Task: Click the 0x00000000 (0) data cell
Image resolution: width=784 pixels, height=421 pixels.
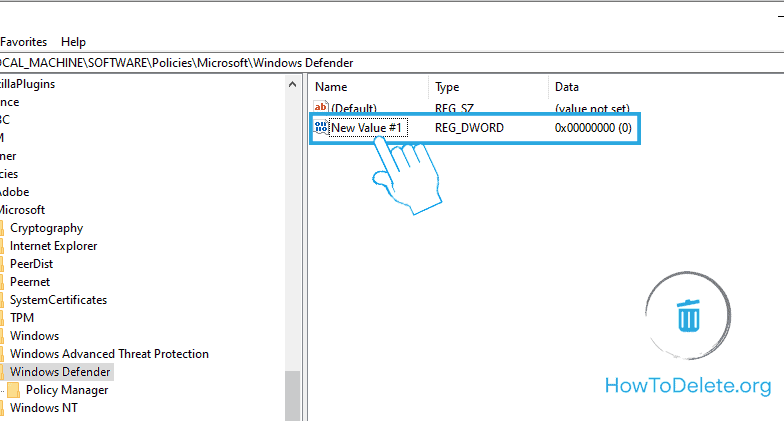Action: pyautogui.click(x=592, y=128)
